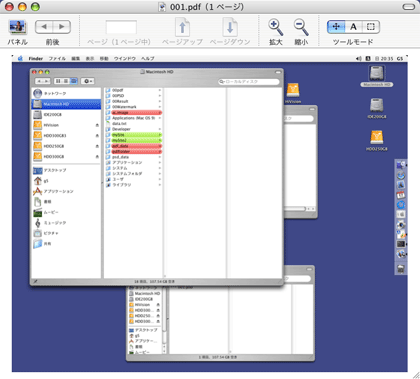Select the text tool (A) in ツールモード
This screenshot has width=420, height=379.
coord(353,27)
